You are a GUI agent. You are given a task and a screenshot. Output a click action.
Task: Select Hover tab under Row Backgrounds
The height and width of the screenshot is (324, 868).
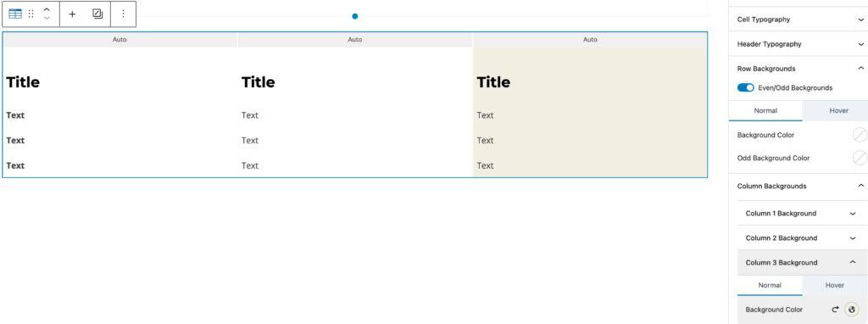[x=838, y=111]
